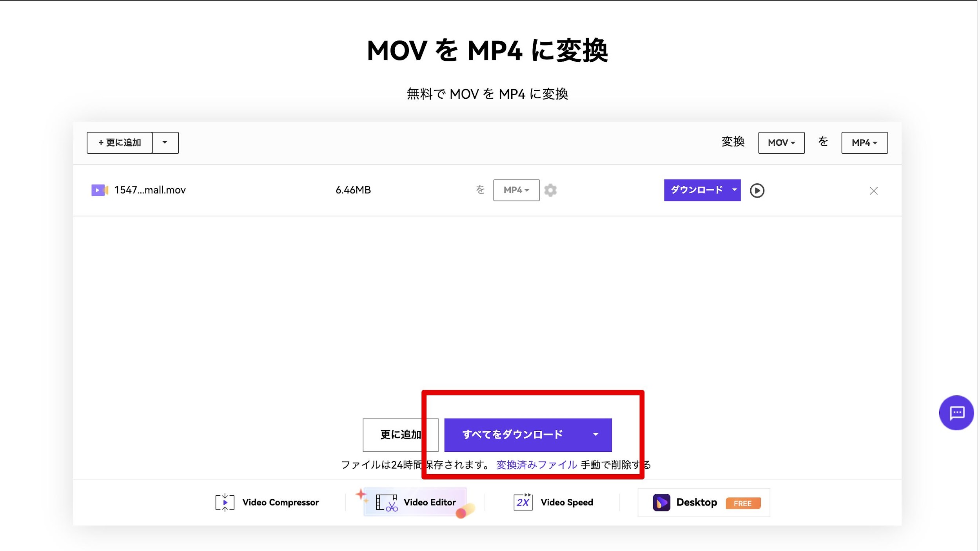980x551 pixels.
Task: Click the '無料で MOV を MP4 に変換' subtitle
Action: click(x=487, y=94)
